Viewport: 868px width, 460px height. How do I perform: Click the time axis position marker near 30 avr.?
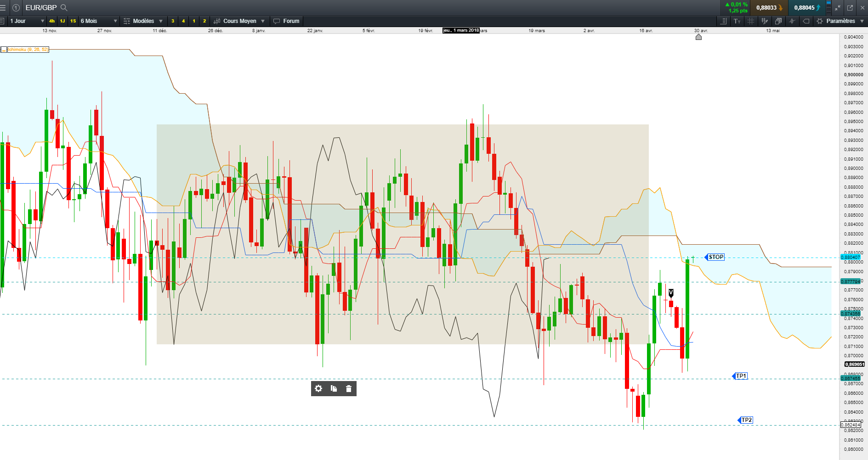(x=698, y=37)
